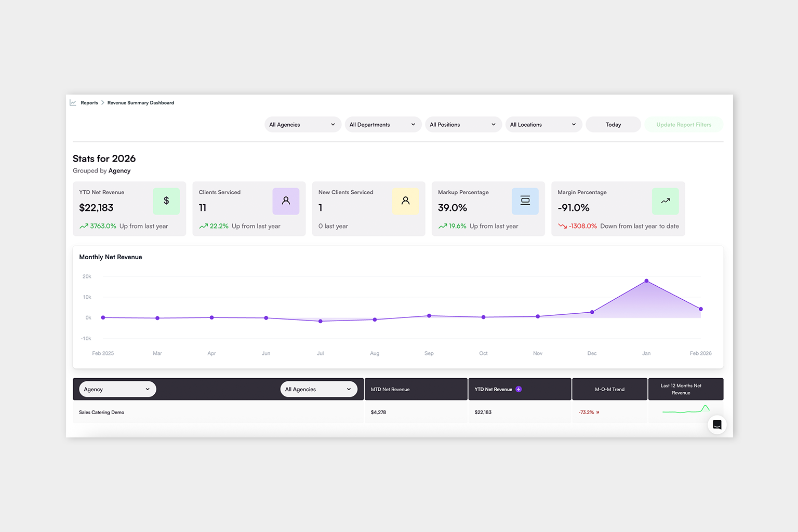Click the person icon on New Clients Serviced card
Screen dimensions: 798x532
(x=406, y=201)
